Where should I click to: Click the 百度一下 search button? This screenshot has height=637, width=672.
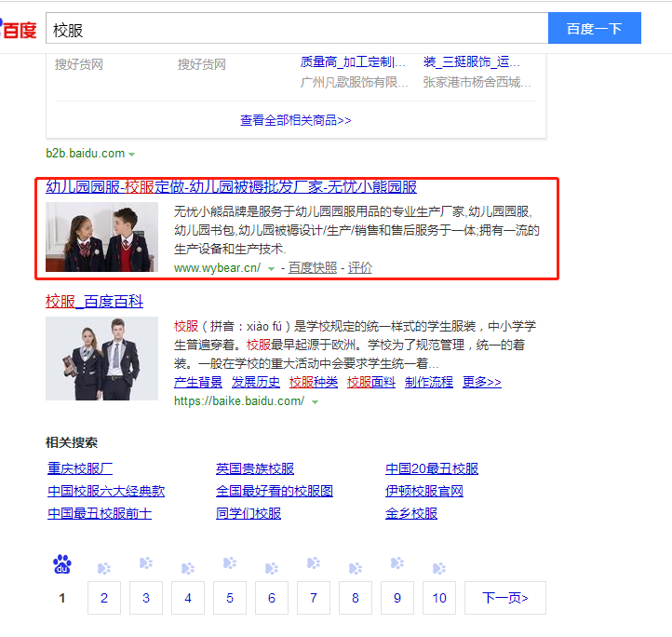[x=595, y=28]
